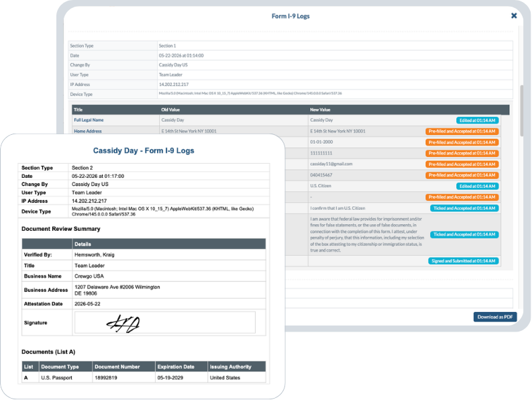Click 'Ticked and Accepted' badge beside federal law attestation
The image size is (532, 400).
tap(464, 234)
